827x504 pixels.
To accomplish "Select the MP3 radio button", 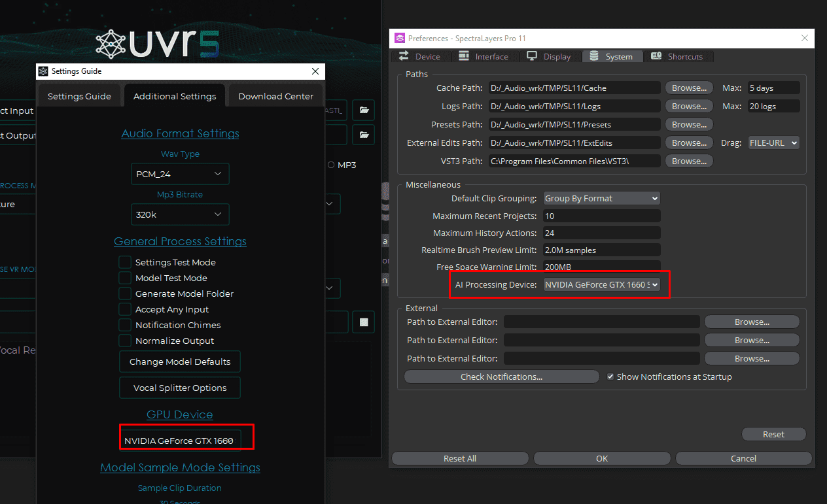I will [x=330, y=165].
